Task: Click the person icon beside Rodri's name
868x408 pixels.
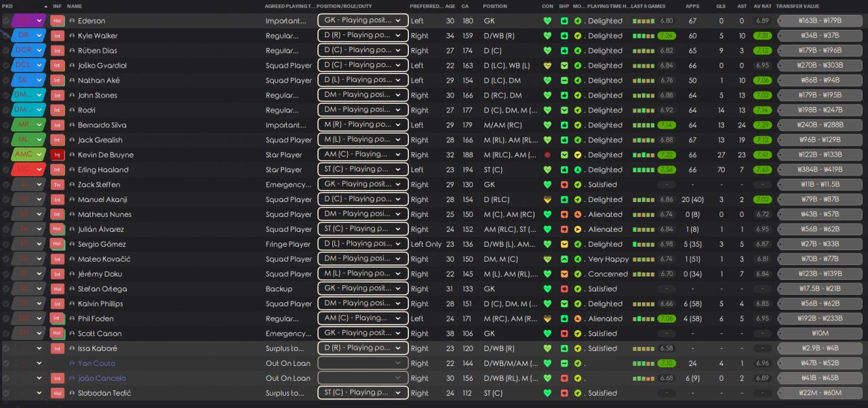Action: pos(73,110)
